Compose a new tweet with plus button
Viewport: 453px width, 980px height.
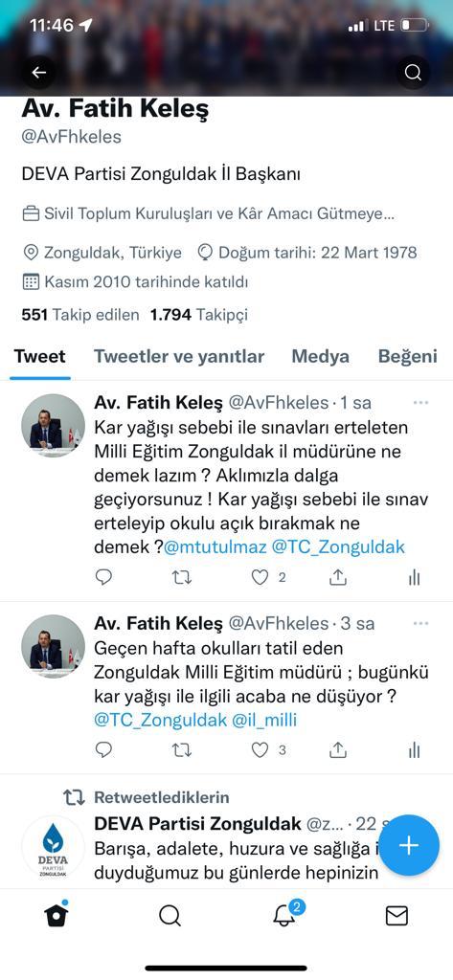tap(409, 846)
